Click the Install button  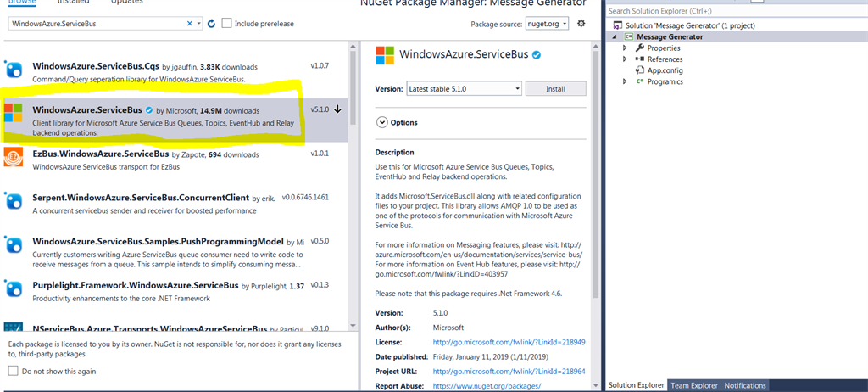555,89
